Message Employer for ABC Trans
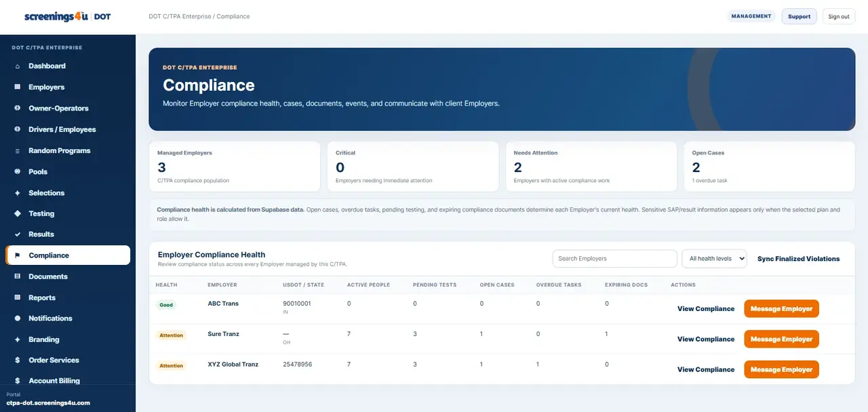Viewport: 868px width, 412px height. click(781, 308)
